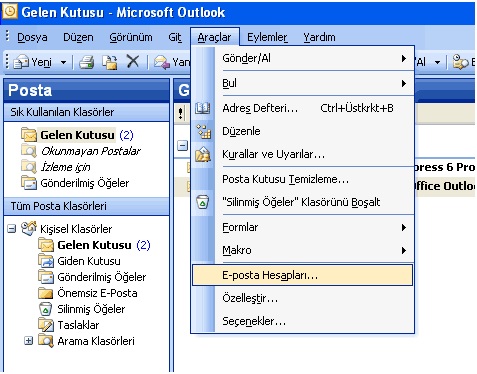Open the Düzen menu
The image size is (477, 374).
pos(78,37)
